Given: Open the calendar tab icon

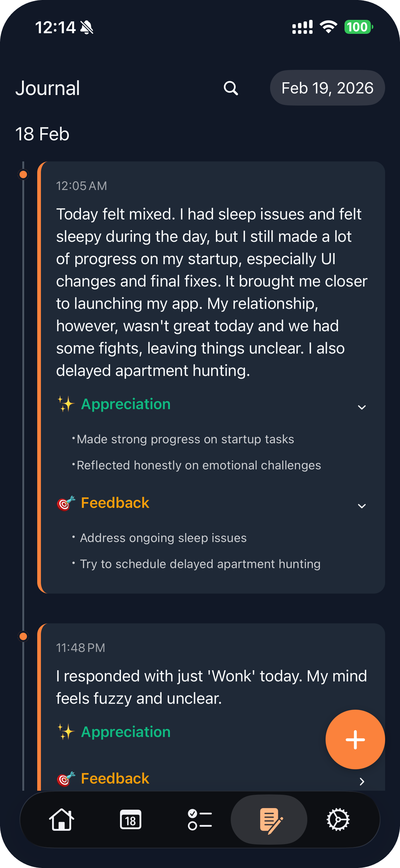Looking at the screenshot, I should (x=131, y=820).
